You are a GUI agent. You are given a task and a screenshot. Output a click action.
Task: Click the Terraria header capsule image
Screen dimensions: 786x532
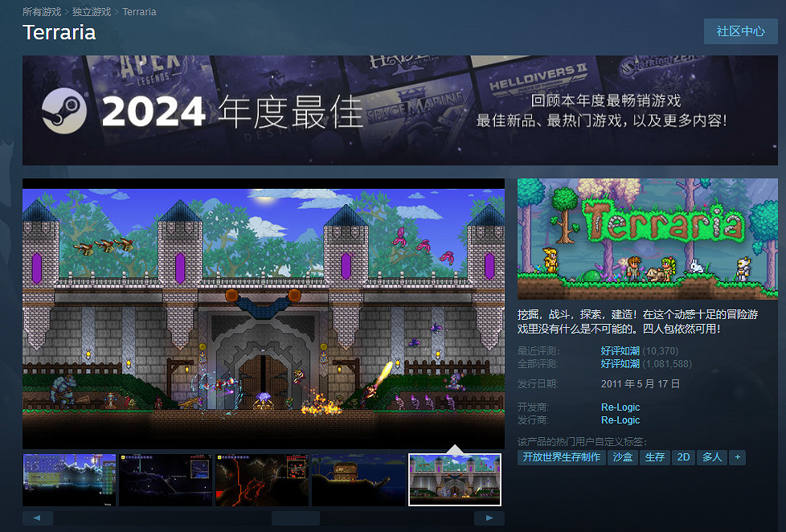648,239
